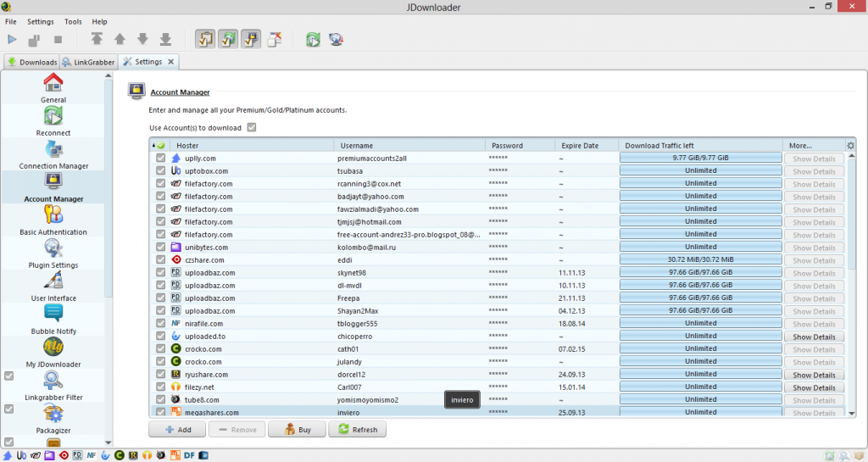Select Account Manager in sidebar
The height and width of the screenshot is (462, 868).
[x=53, y=187]
